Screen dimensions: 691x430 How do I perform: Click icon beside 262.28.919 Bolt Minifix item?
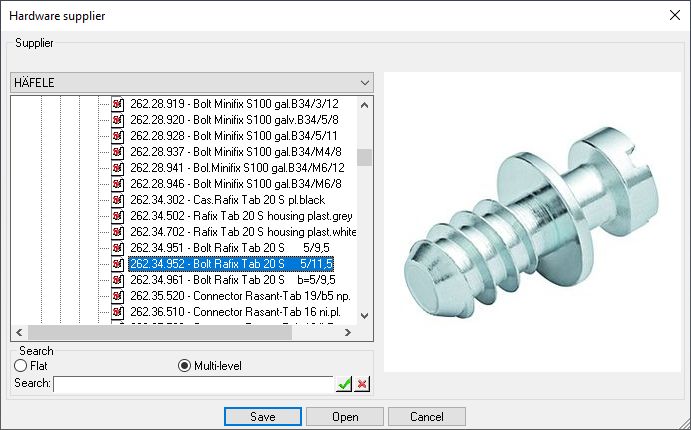coord(117,104)
